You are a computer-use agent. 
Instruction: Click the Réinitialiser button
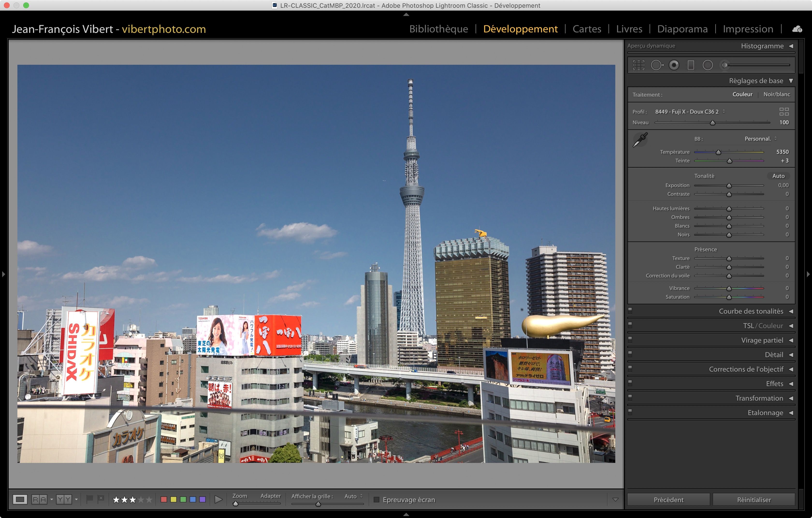point(754,499)
